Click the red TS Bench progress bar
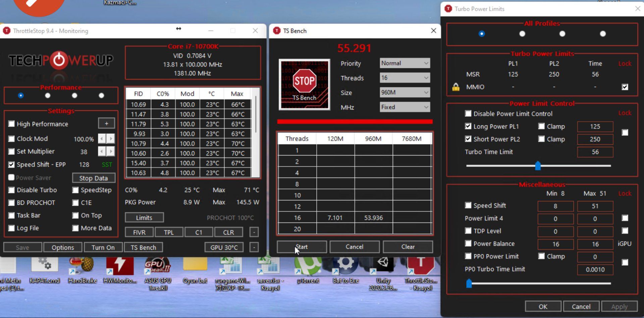The width and height of the screenshot is (644, 318). (x=355, y=122)
